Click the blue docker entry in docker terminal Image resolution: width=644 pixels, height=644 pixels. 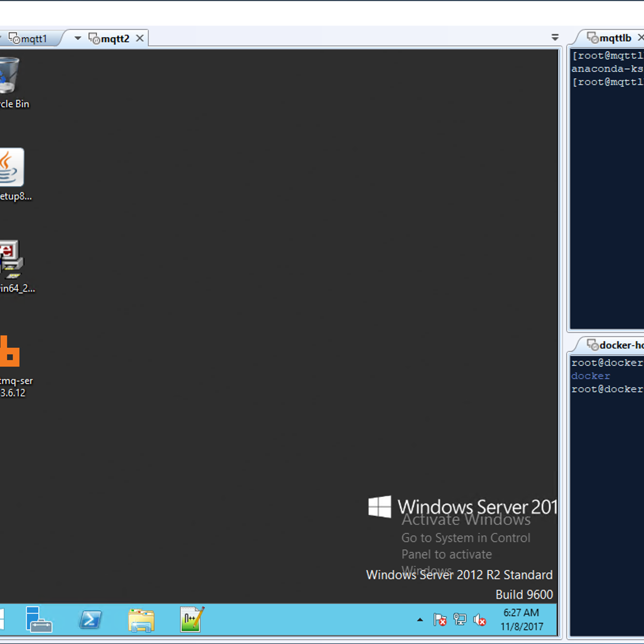(590, 376)
